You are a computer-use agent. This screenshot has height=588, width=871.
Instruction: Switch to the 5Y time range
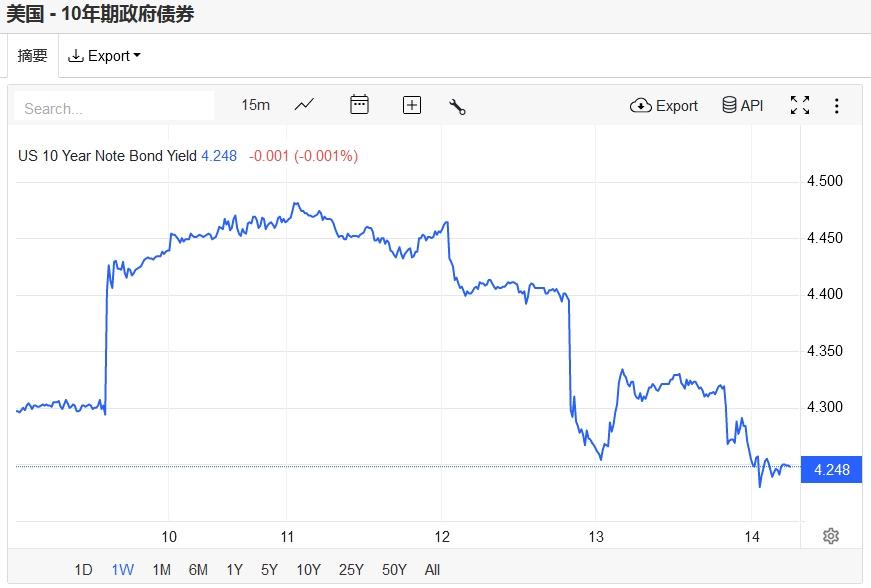tap(269, 570)
